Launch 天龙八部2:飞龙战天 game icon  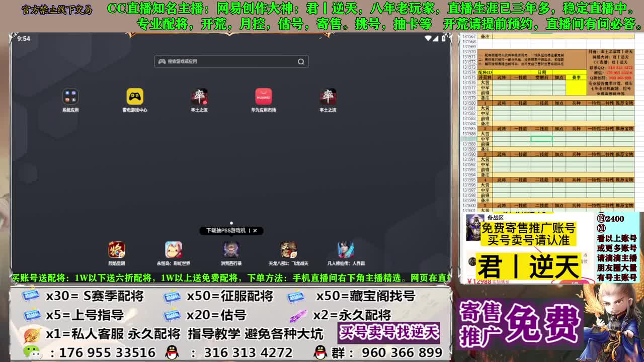coord(288,249)
